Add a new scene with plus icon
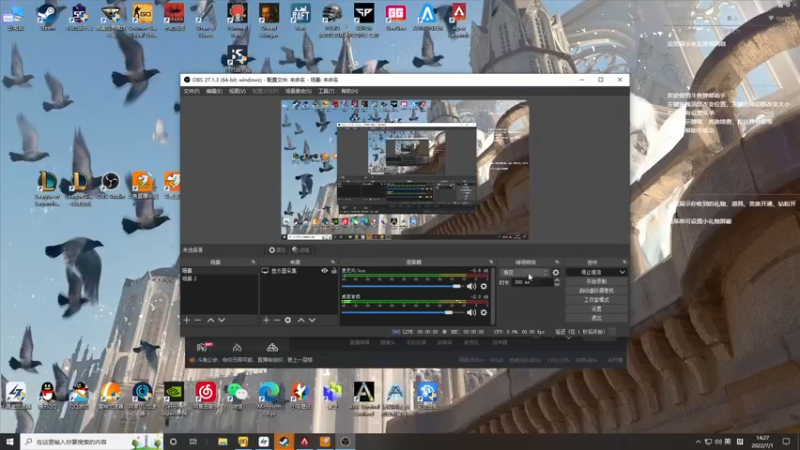 (187, 320)
